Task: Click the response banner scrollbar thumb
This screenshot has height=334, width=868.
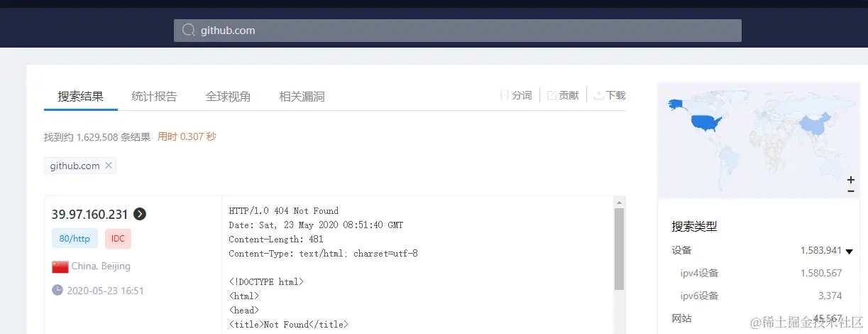Action: [x=619, y=249]
